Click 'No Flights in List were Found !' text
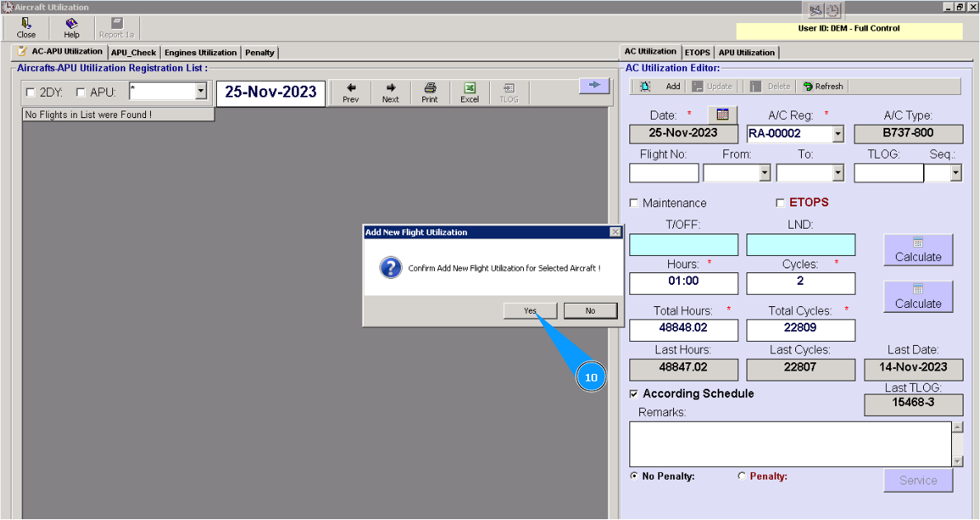The image size is (980, 520). tap(88, 115)
